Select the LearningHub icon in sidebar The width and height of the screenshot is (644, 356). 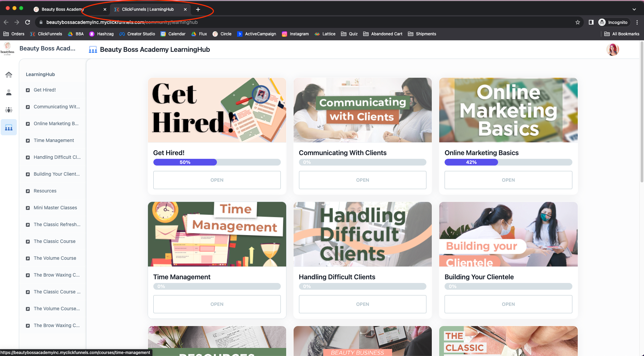pyautogui.click(x=9, y=128)
